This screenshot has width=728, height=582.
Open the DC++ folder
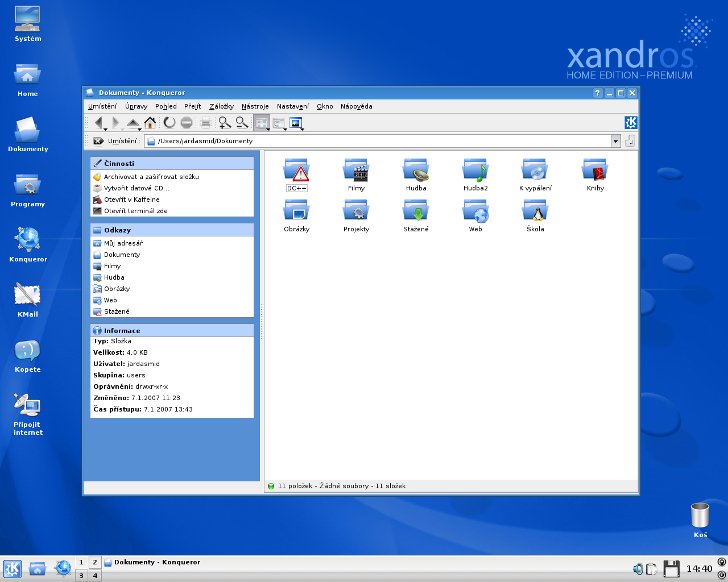click(x=296, y=175)
